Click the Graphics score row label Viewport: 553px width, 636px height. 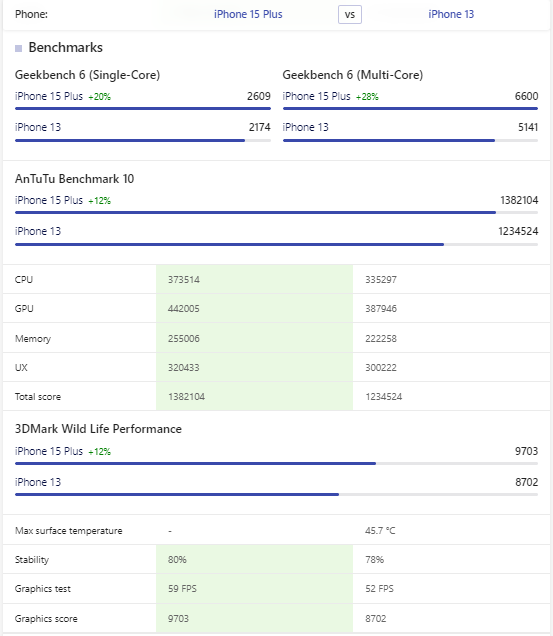click(46, 619)
